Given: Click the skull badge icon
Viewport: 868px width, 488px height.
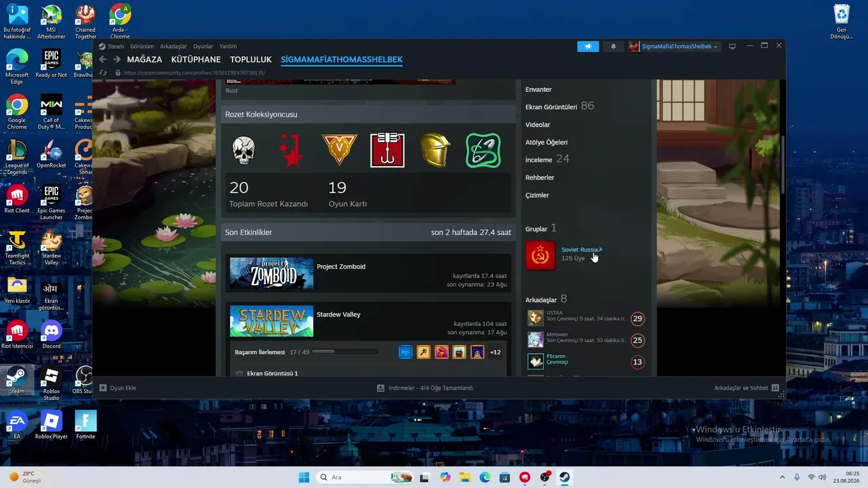Looking at the screenshot, I should [243, 150].
